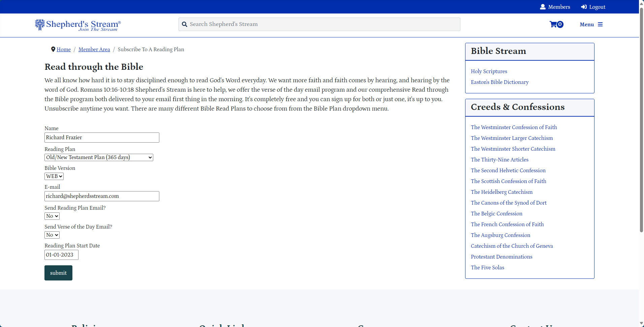Toggle Send Reading Plan Email dropdown

[52, 216]
